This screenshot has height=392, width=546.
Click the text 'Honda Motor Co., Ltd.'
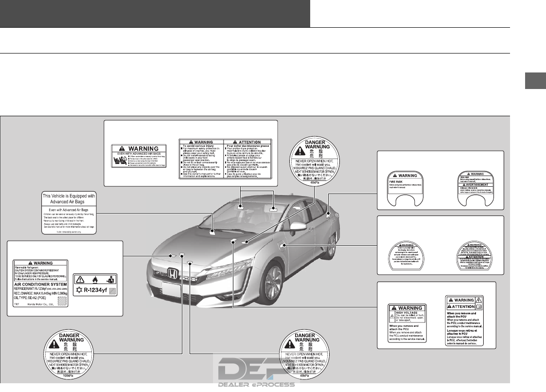tap(41, 304)
